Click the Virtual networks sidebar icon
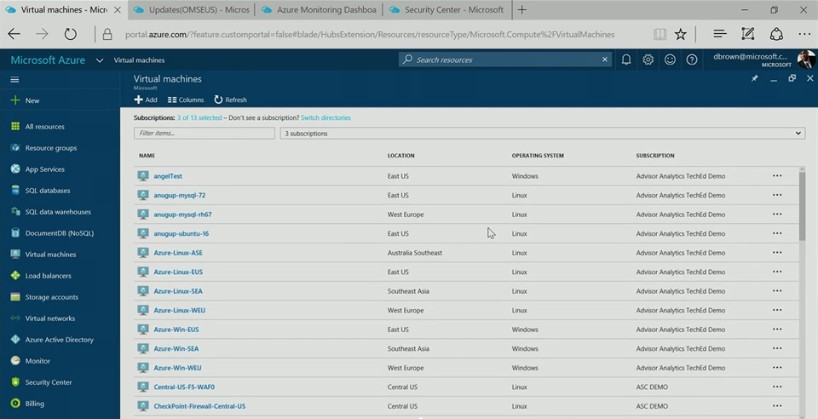Image resolution: width=818 pixels, height=419 pixels. pyautogui.click(x=15, y=318)
